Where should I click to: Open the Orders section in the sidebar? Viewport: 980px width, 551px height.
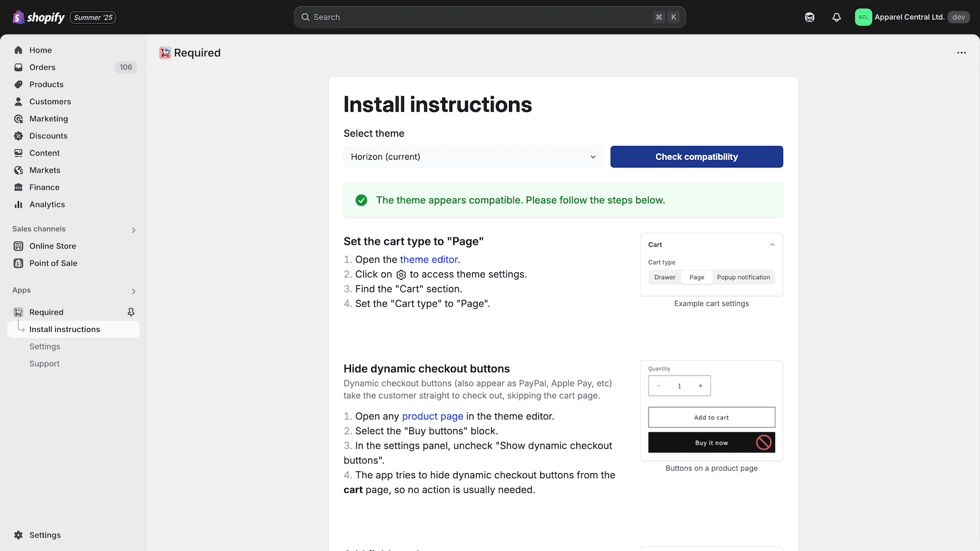coord(42,67)
